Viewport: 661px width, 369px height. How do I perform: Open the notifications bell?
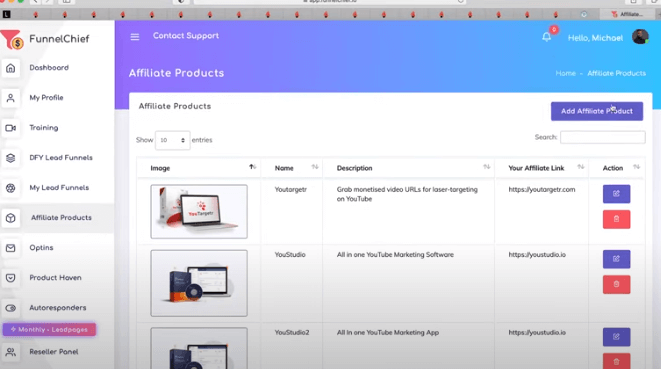tap(547, 37)
